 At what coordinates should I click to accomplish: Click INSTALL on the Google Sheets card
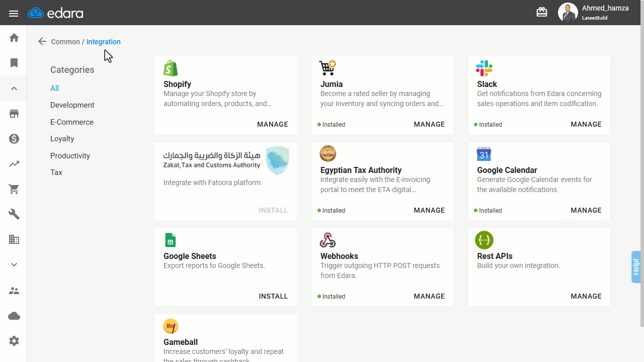273,296
